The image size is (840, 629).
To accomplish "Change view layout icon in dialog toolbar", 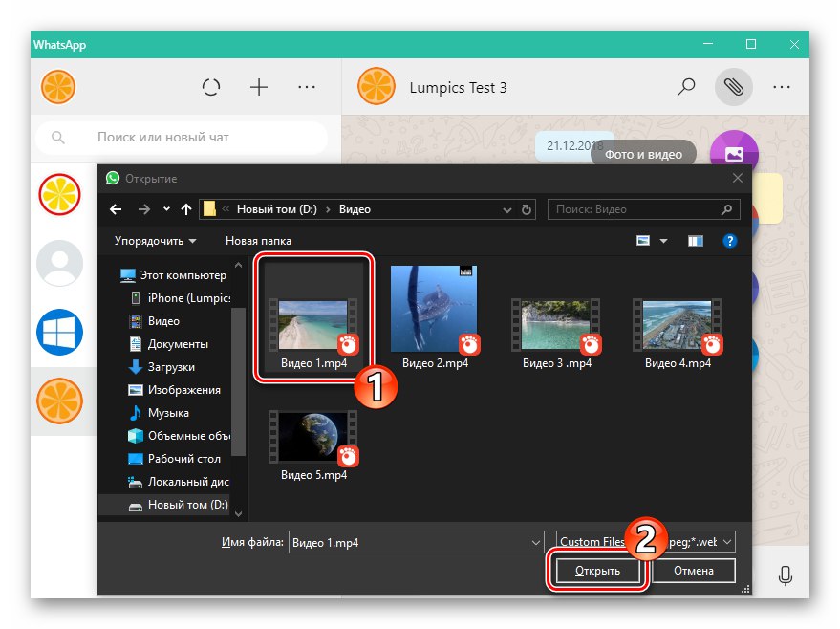I will coord(643,241).
